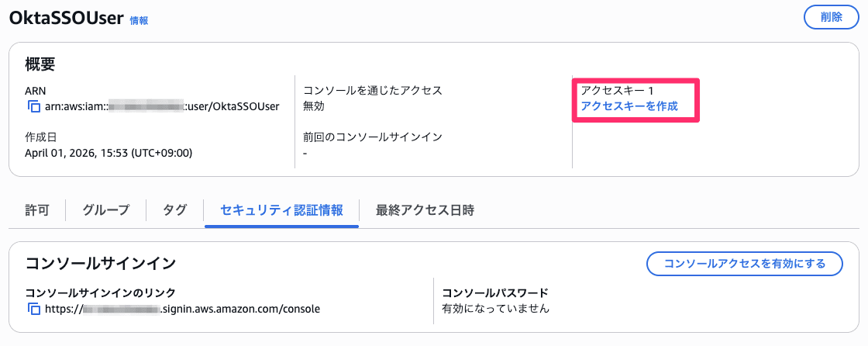Click the 有効になっていません password status text
Screen dimensions: 868x346
(495, 309)
